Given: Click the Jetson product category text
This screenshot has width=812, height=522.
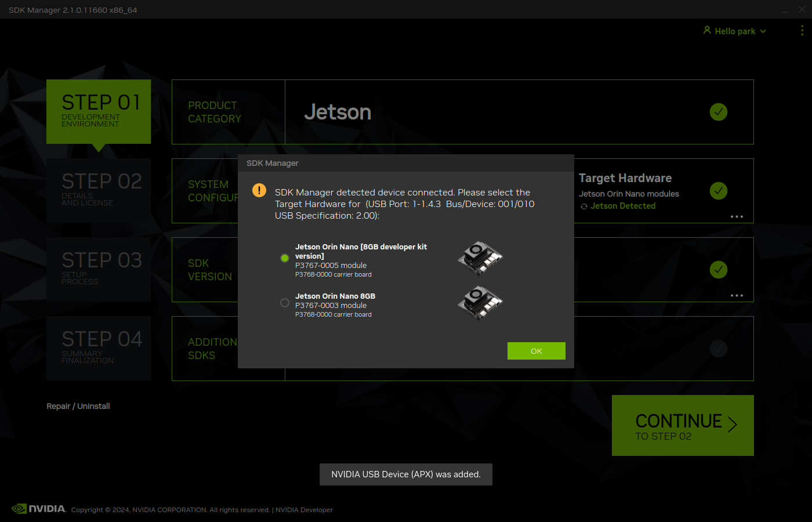Looking at the screenshot, I should point(338,112).
